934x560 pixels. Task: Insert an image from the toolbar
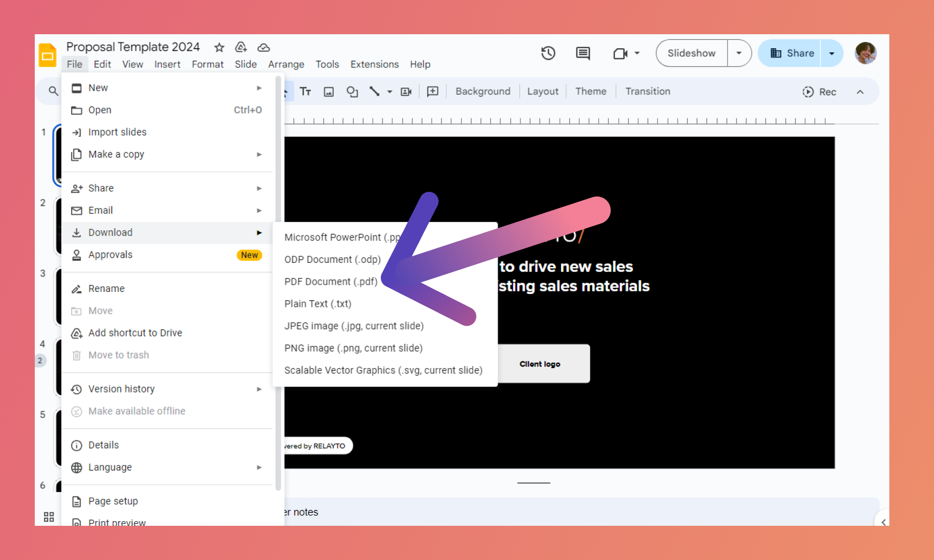click(329, 92)
